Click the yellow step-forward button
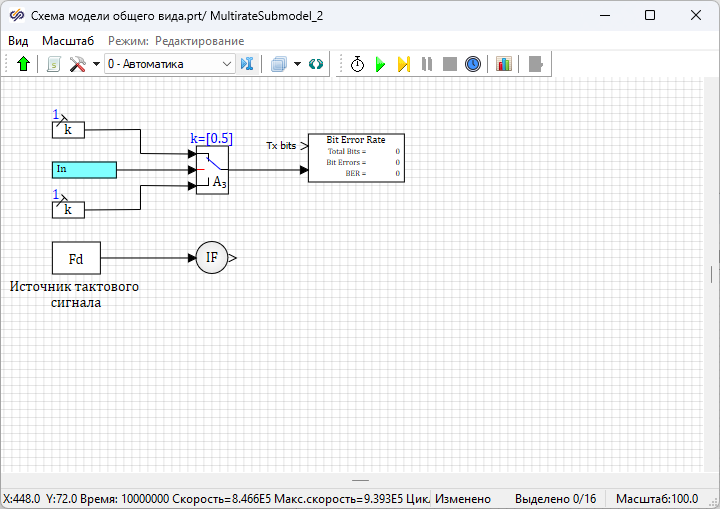Screen dimensions: 720x509 pos(403,64)
